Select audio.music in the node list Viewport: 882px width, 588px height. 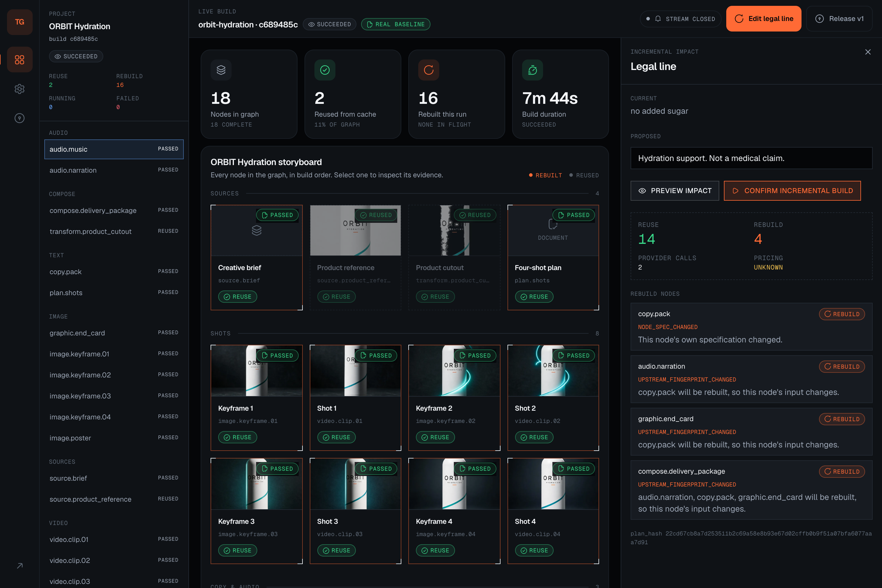(x=114, y=149)
